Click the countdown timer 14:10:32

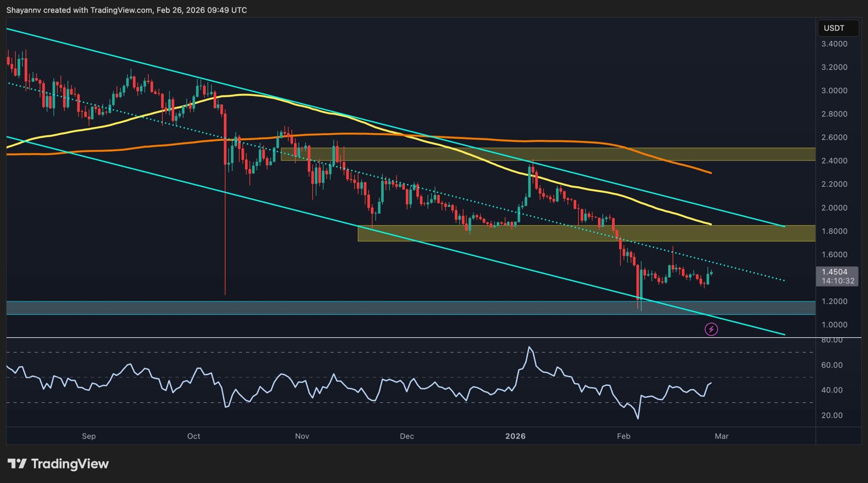[x=837, y=281]
